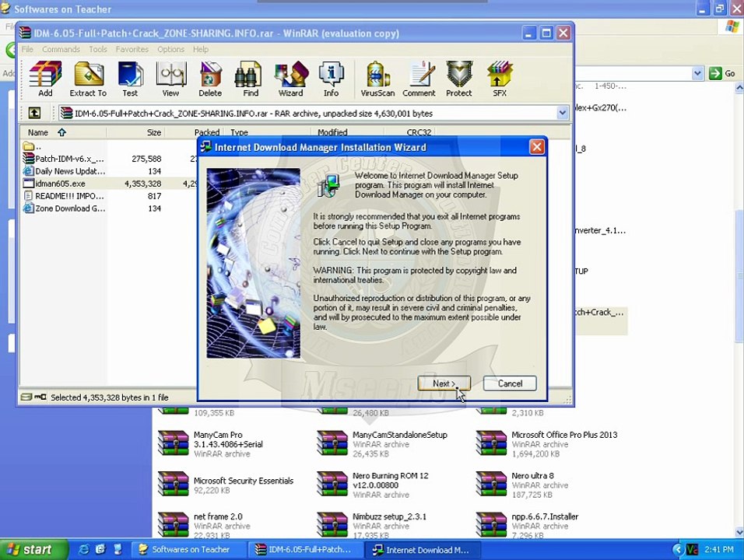Click the Delete toolbar icon
The width and height of the screenshot is (744, 560).
[x=210, y=79]
